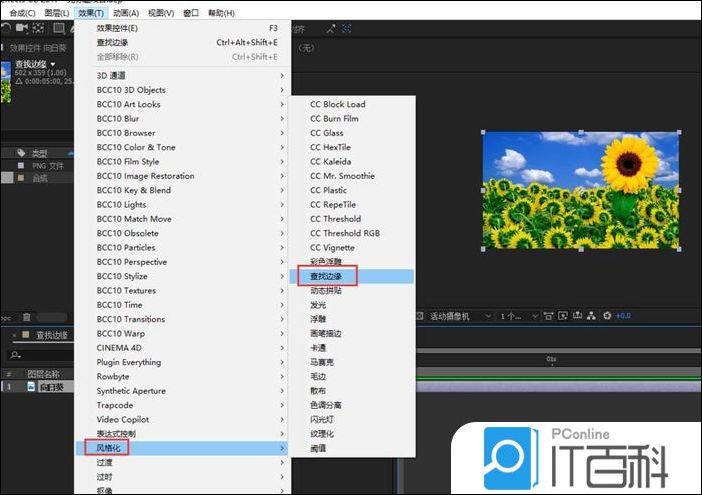Close the 查找边缘 timeline tab
The image size is (702, 495).
14,335
